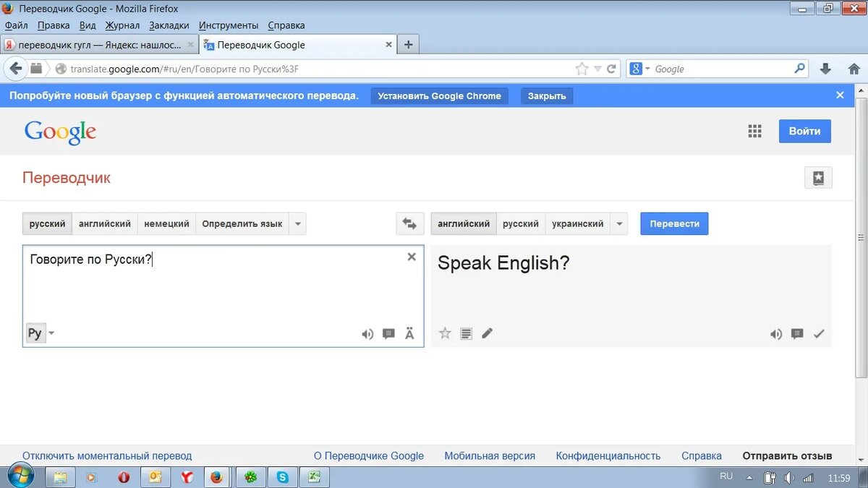Open the Файл menu

point(17,25)
